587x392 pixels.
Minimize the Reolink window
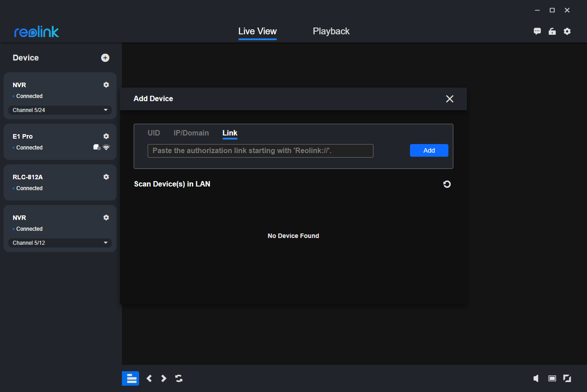[x=537, y=10]
